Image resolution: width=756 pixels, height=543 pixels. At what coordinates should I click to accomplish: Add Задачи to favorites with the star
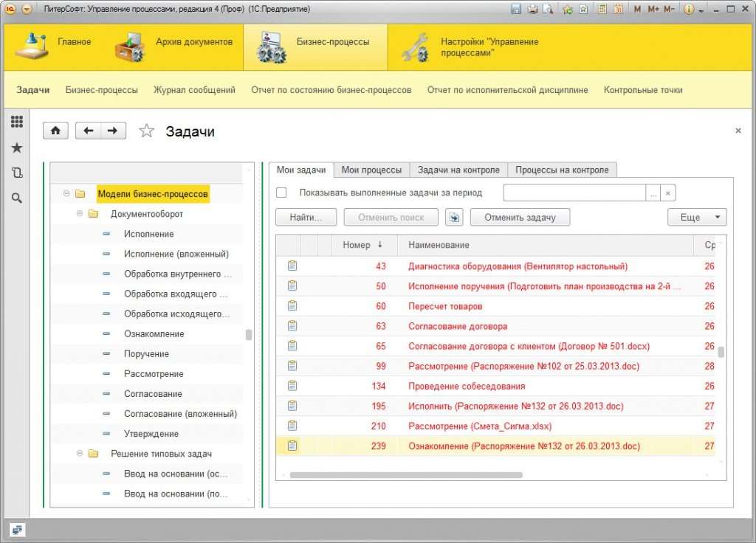147,131
